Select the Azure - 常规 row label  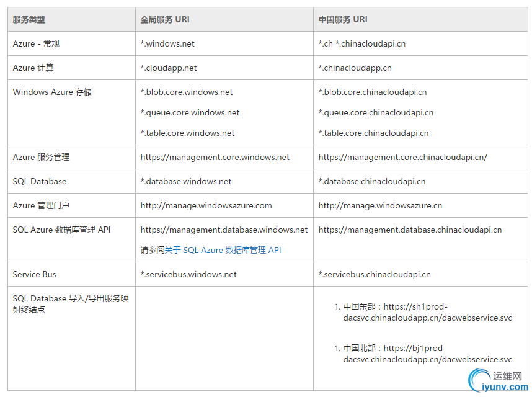tap(36, 44)
